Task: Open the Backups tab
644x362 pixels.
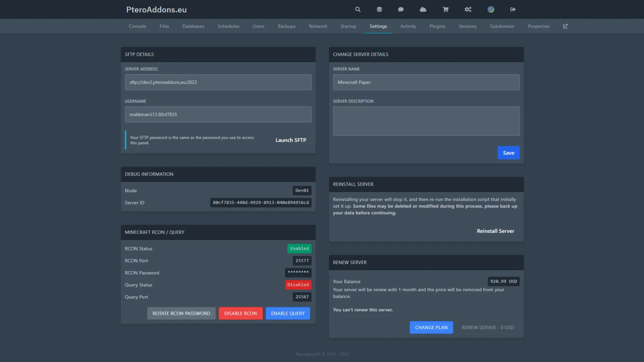Action: tap(287, 26)
